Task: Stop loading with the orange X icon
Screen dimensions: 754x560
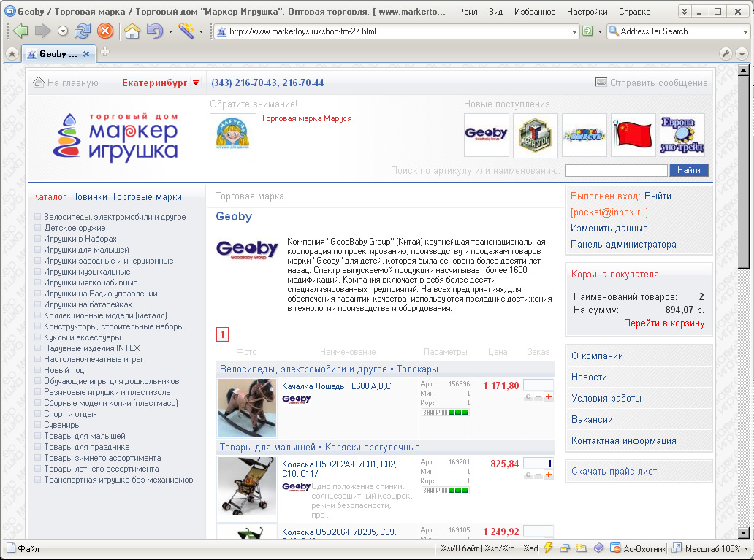Action: click(104, 31)
